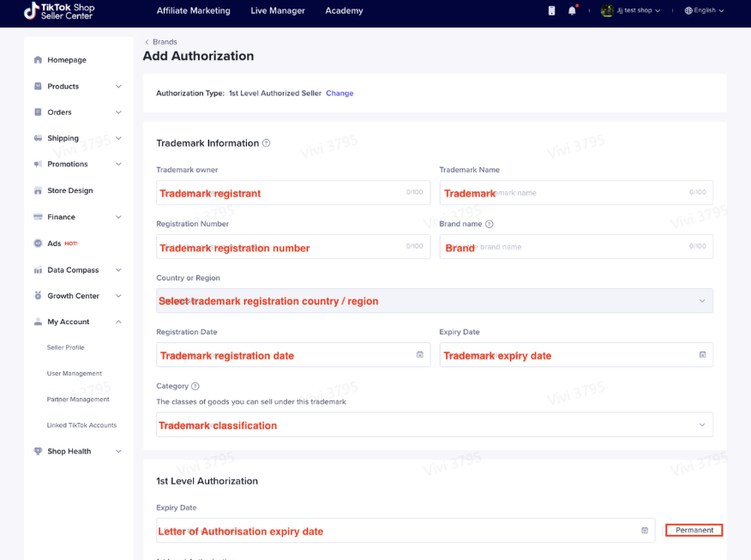Click the mobile phone icon in header
This screenshot has height=560, width=751.
551,11
